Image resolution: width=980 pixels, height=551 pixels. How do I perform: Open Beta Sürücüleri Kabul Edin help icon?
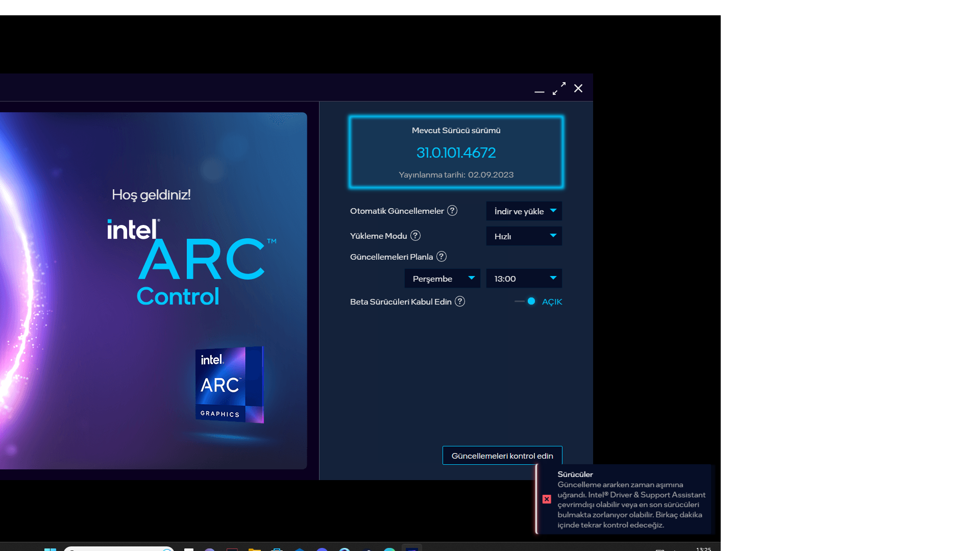pyautogui.click(x=460, y=302)
